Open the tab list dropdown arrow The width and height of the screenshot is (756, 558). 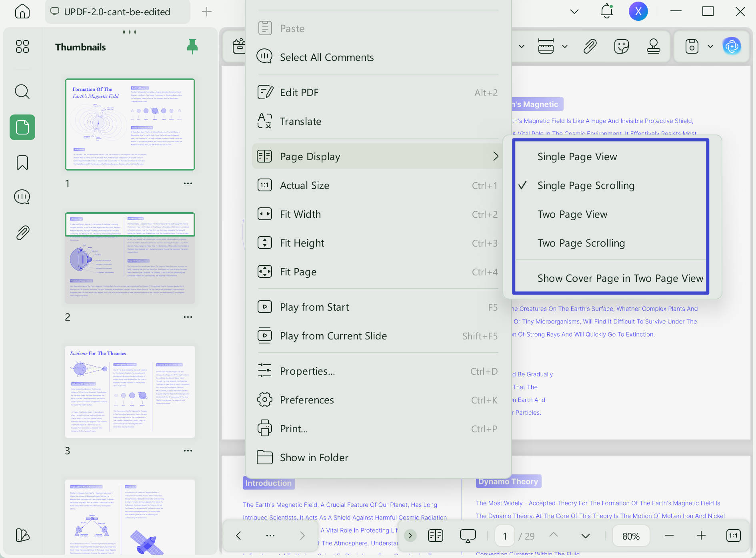click(574, 12)
